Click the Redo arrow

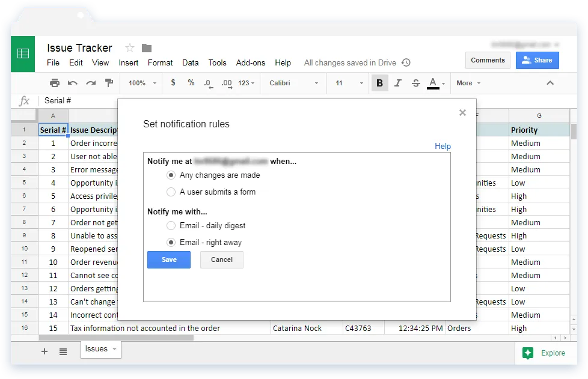coord(91,83)
